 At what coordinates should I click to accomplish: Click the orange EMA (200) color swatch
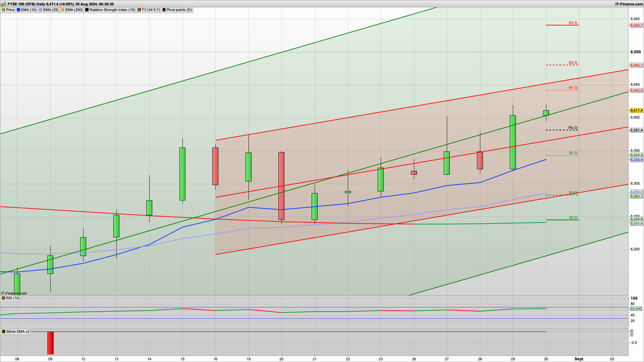coord(63,10)
